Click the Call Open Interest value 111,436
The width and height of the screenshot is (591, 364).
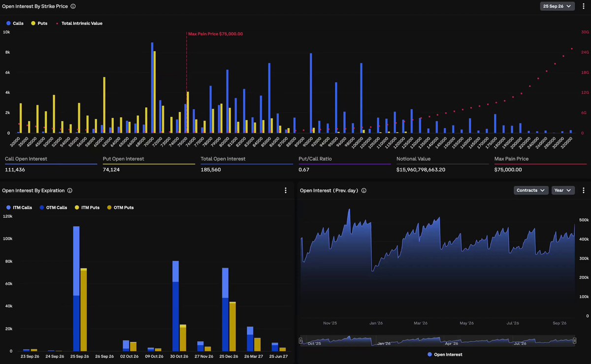click(15, 169)
